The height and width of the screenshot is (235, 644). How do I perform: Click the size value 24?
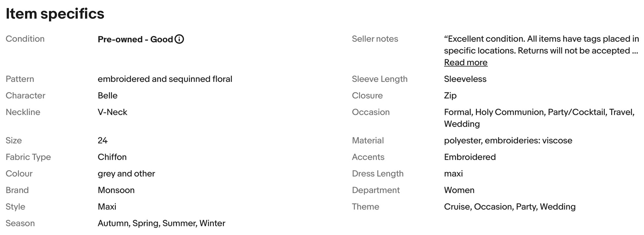click(x=102, y=140)
